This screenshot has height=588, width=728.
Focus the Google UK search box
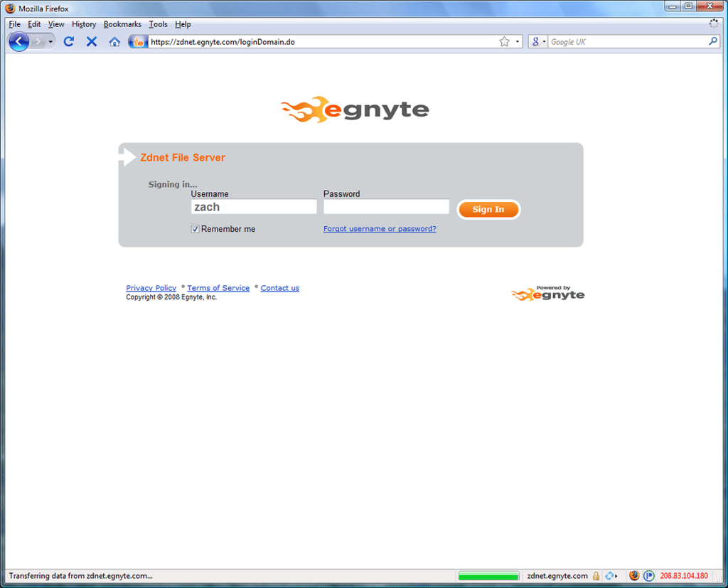[628, 42]
